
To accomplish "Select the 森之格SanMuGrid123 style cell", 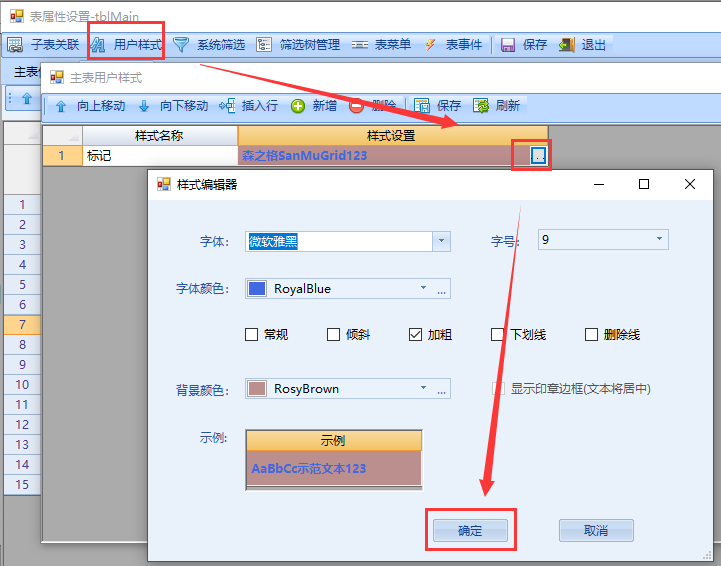I will pos(383,155).
